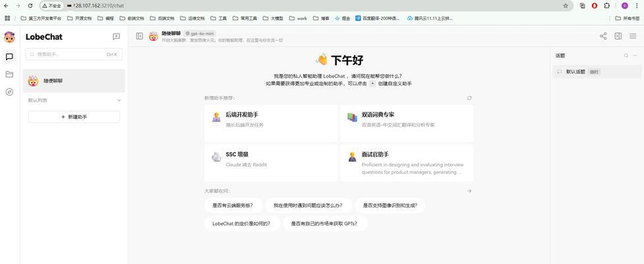This screenshot has height=264, width=644.
Task: Click the arrow next to 大家都在问
Action: [x=469, y=191]
